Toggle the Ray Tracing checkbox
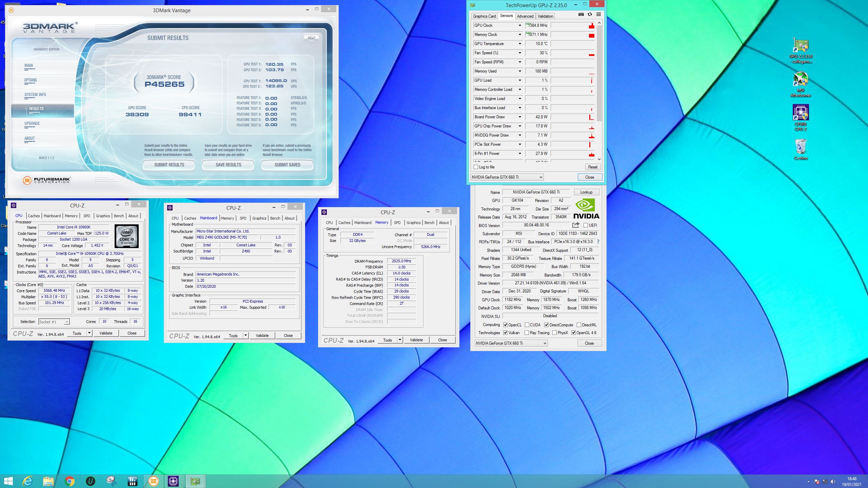Viewport: 868px width, 488px height. point(527,333)
